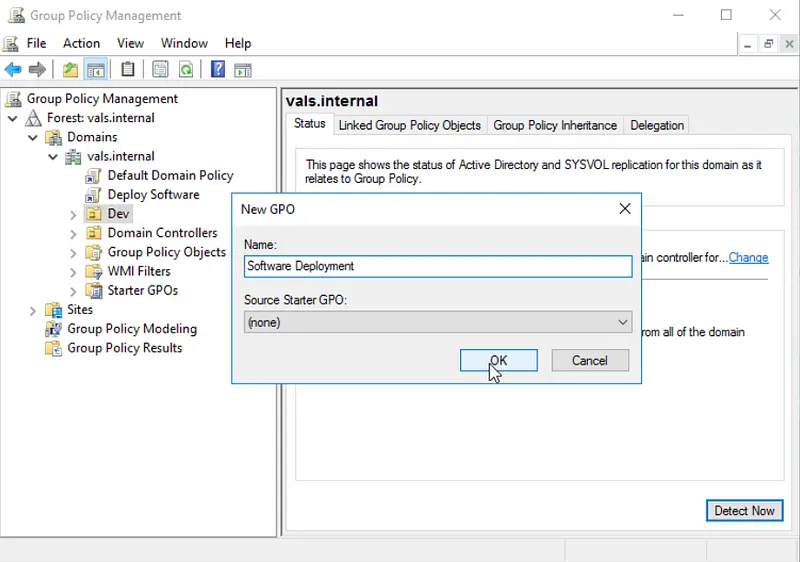The image size is (800, 562).
Task: Collapse the vals.internal domain node
Action: coord(53,157)
